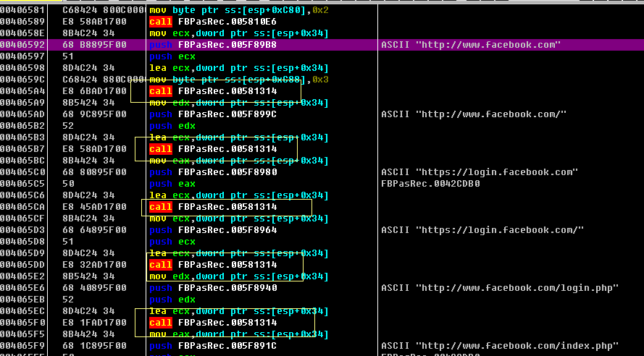Click hex bytes E8 32AD1700
Viewport: 644px width, 356px height.
[94, 265]
